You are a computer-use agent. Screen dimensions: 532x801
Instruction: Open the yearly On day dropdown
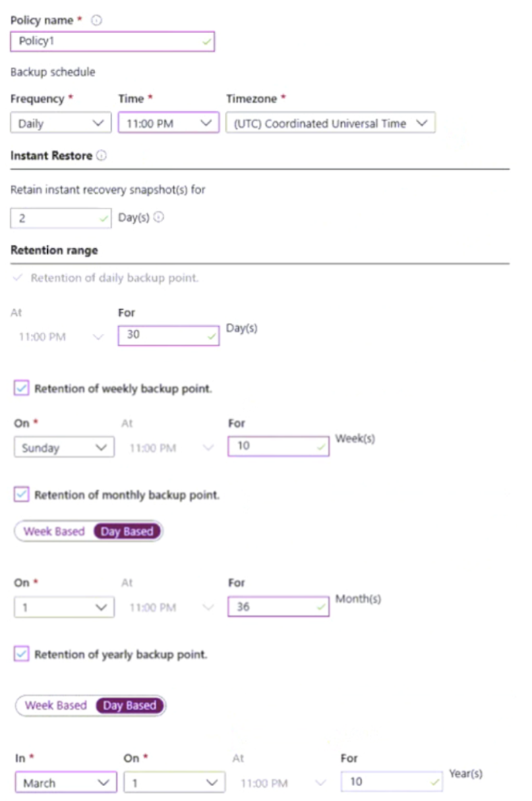click(173, 783)
